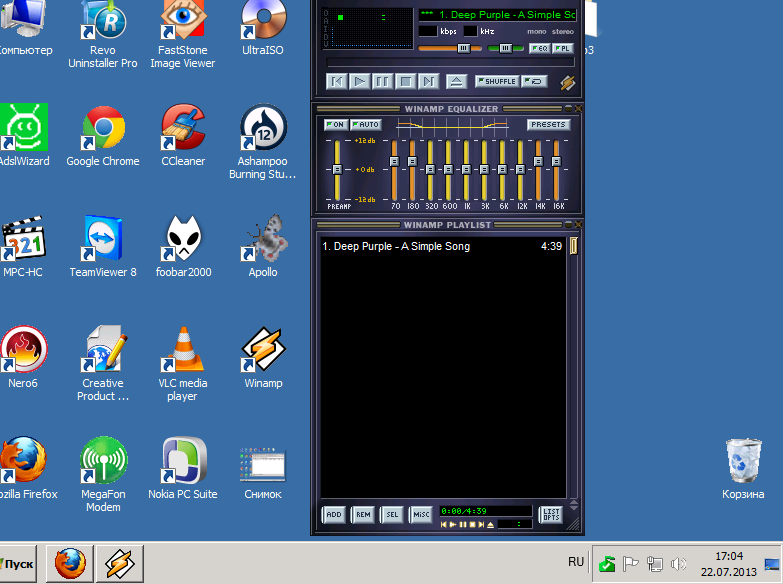Open Firefox from the taskbar

[x=70, y=564]
